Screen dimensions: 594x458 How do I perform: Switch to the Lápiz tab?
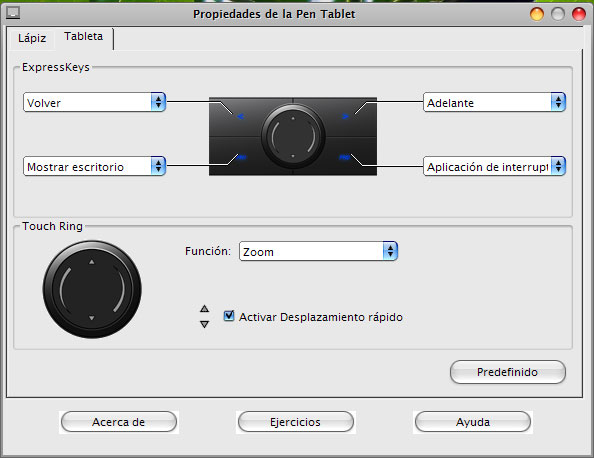[32, 38]
